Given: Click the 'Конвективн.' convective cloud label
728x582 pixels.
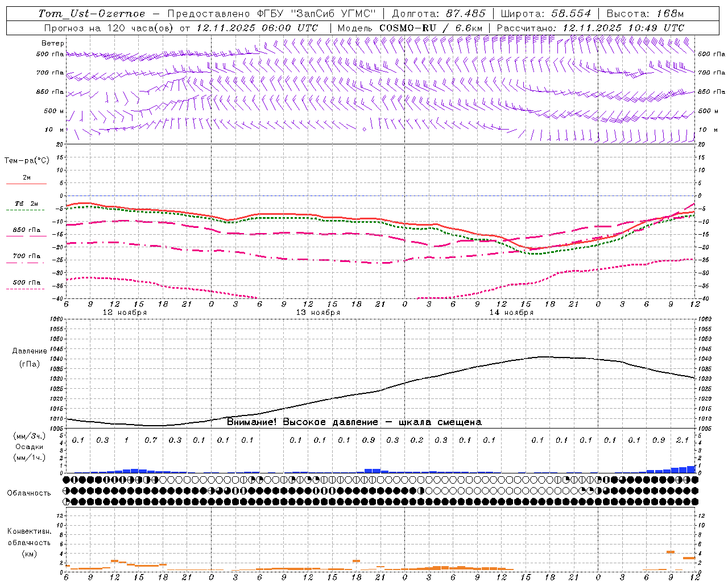Looking at the screenshot, I should (30, 531).
